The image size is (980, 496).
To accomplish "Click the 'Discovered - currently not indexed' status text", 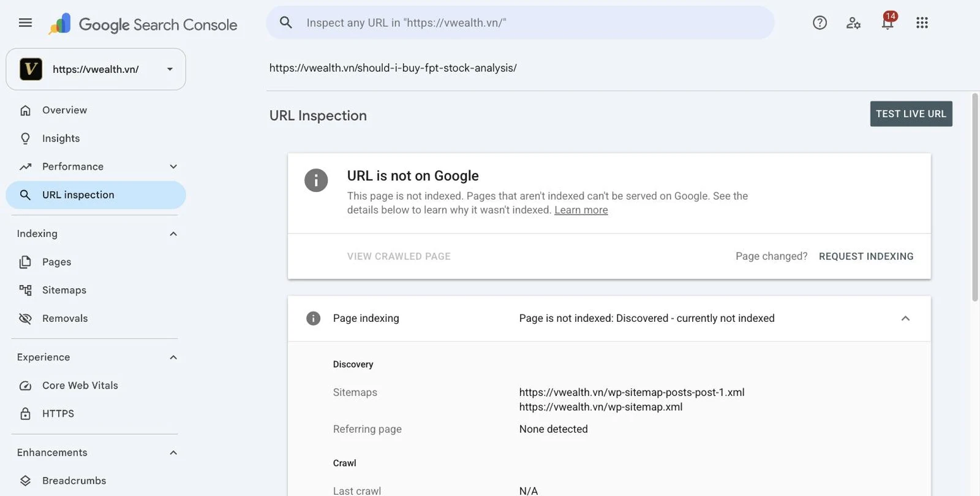I will pos(695,318).
